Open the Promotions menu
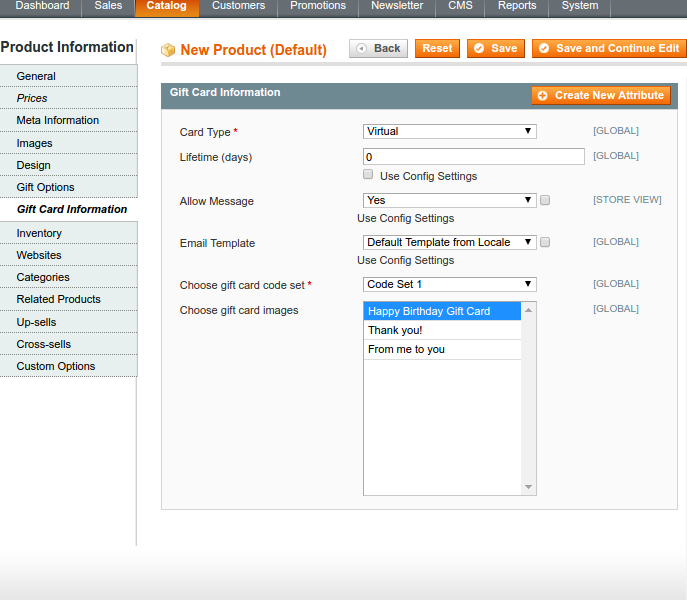This screenshot has width=687, height=600. coord(318,6)
